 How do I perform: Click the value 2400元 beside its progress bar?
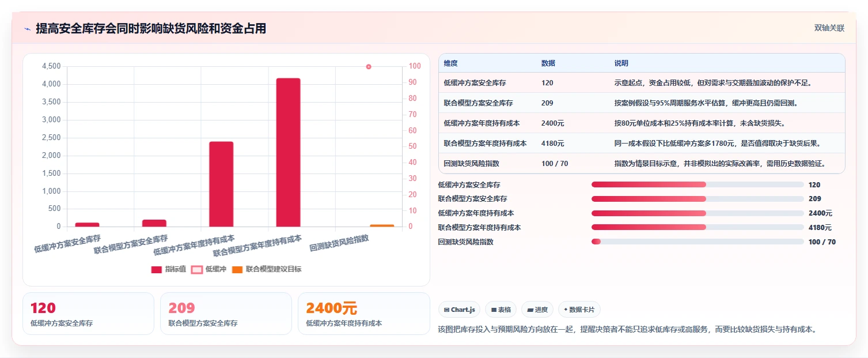coord(820,213)
